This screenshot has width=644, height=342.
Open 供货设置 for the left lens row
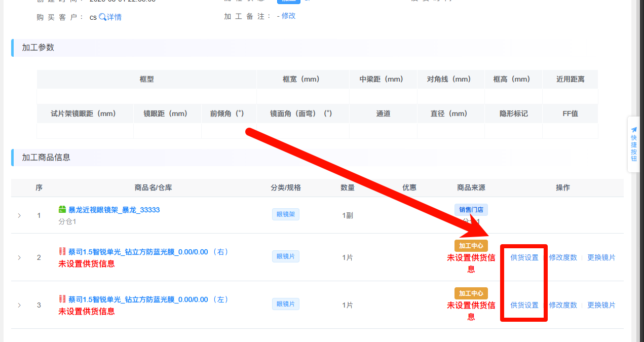click(x=524, y=305)
